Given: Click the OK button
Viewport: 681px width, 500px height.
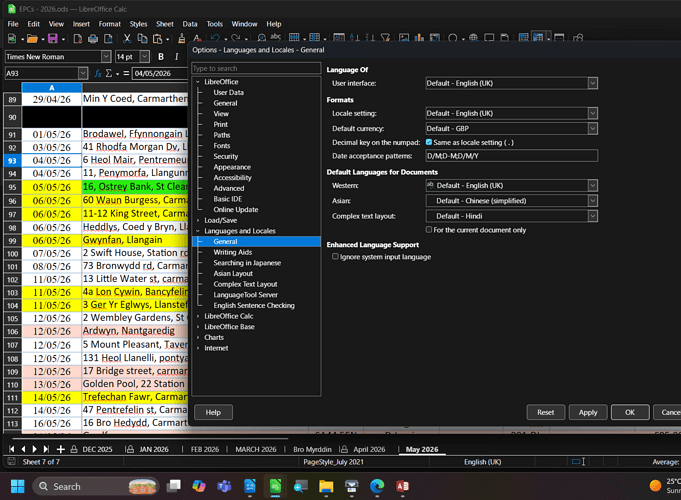Looking at the screenshot, I should 630,412.
